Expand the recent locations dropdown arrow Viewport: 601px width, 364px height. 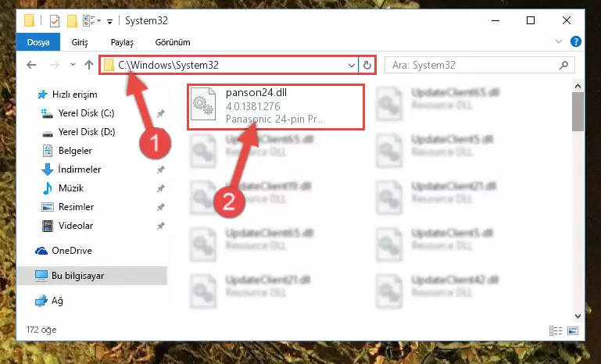(73, 65)
